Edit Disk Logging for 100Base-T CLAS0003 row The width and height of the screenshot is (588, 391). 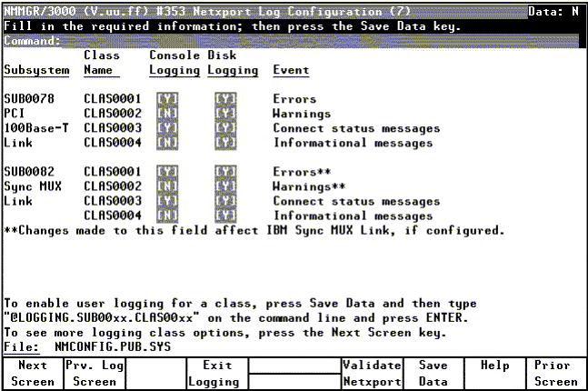click(225, 128)
